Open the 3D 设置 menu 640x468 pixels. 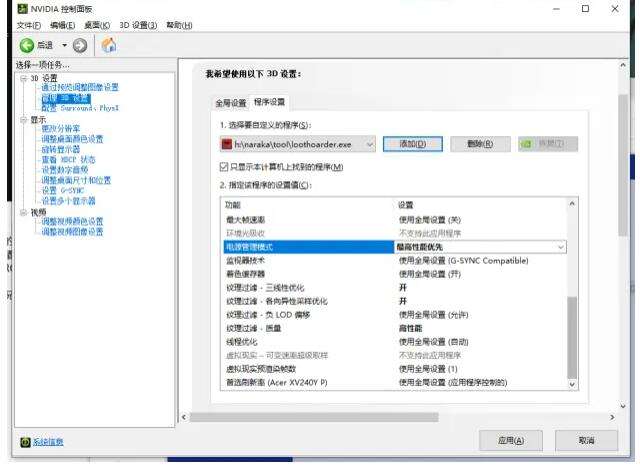pyautogui.click(x=138, y=25)
